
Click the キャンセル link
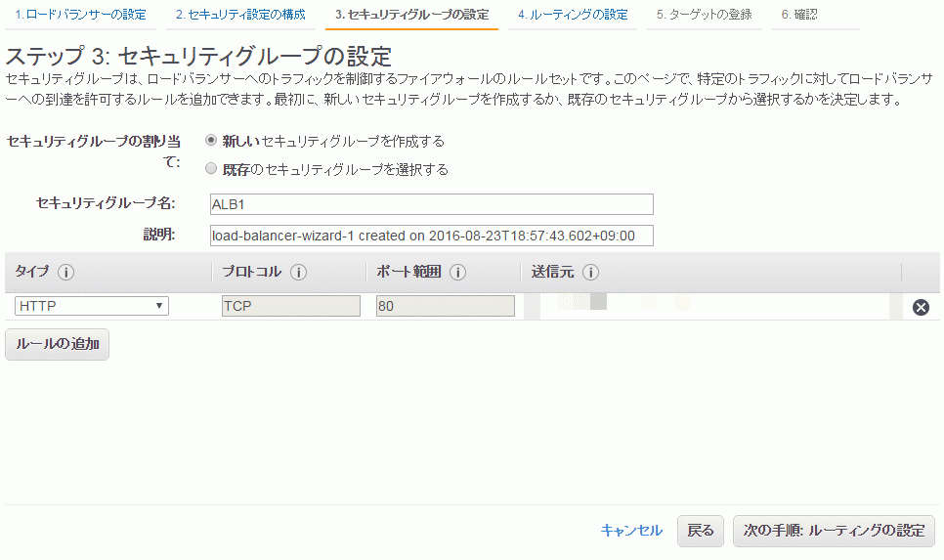631,531
